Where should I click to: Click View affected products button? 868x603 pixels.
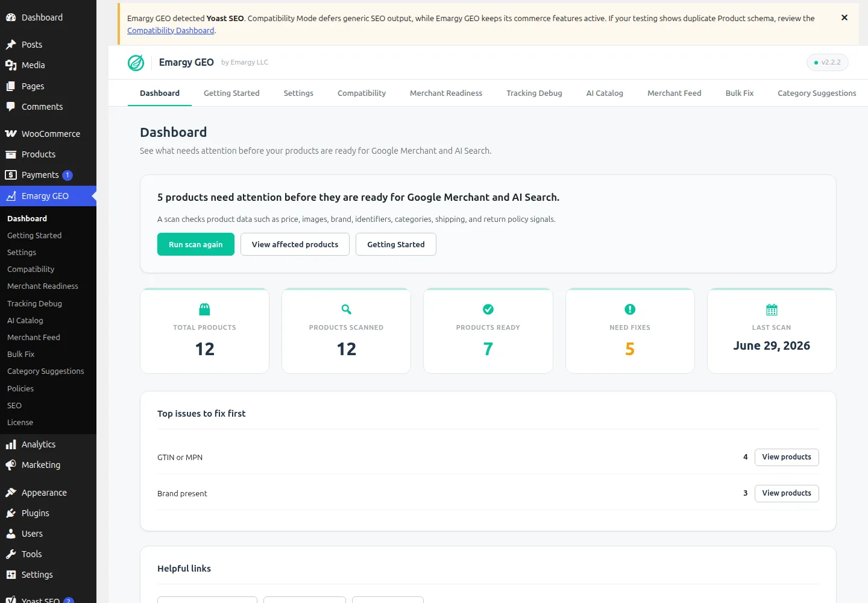(295, 244)
